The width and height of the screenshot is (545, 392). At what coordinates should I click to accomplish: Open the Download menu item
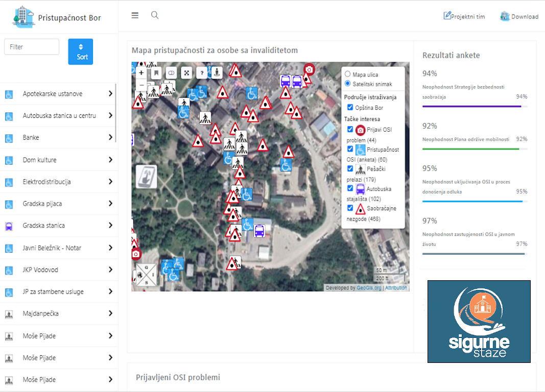pos(519,16)
